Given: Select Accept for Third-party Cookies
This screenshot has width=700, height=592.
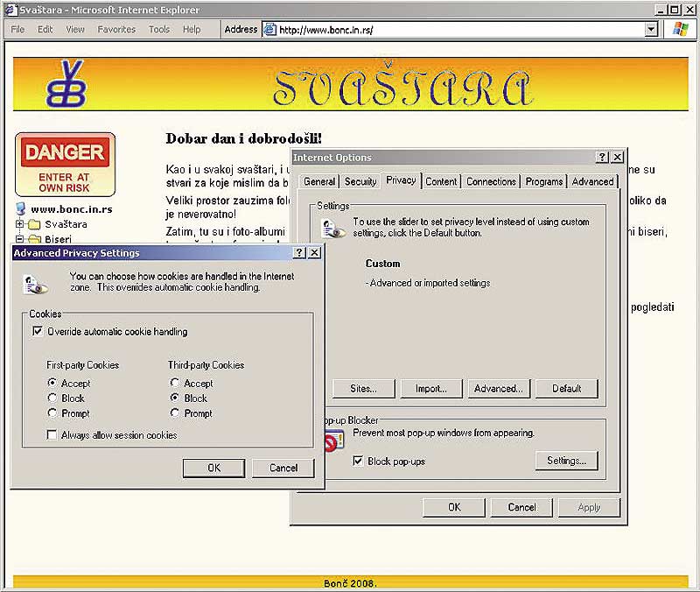Looking at the screenshot, I should [x=175, y=383].
